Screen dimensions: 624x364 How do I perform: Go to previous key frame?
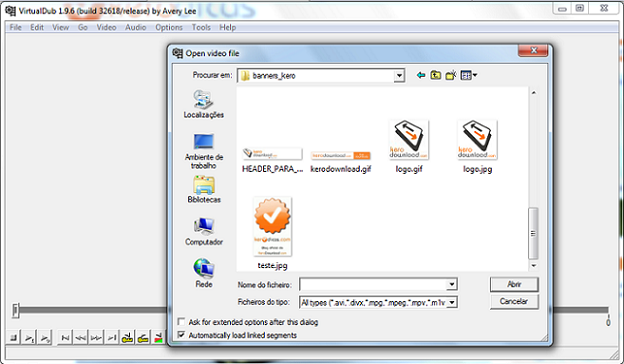coord(127,338)
